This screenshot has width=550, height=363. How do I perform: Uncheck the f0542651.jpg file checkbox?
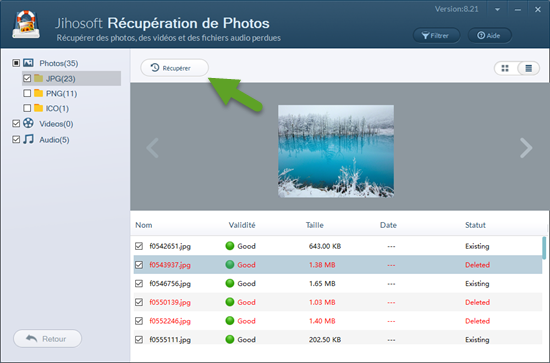pos(139,246)
